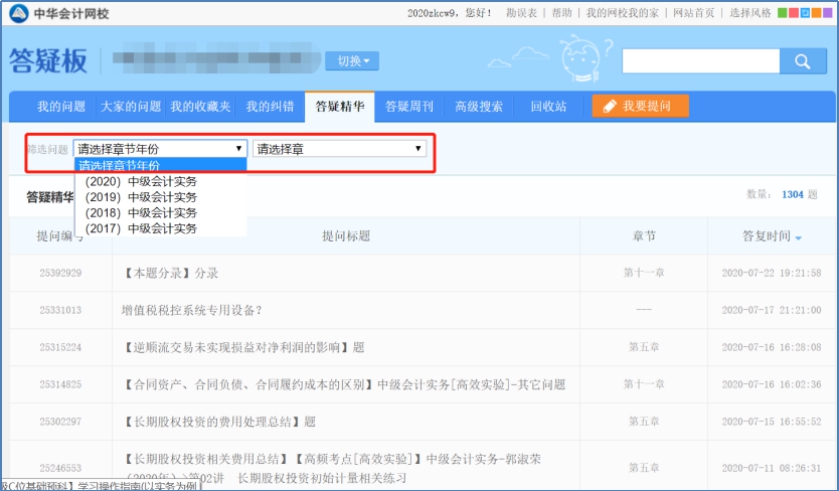The width and height of the screenshot is (839, 491).
Task: Go to the 高级搜索 tab
Action: [x=478, y=106]
